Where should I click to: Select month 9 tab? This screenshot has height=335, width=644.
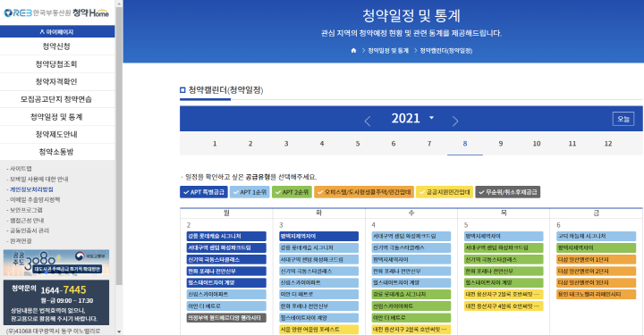point(501,144)
